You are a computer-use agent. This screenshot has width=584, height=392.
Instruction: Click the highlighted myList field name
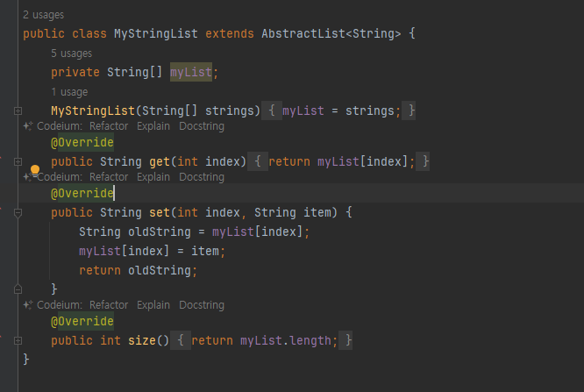pos(190,72)
